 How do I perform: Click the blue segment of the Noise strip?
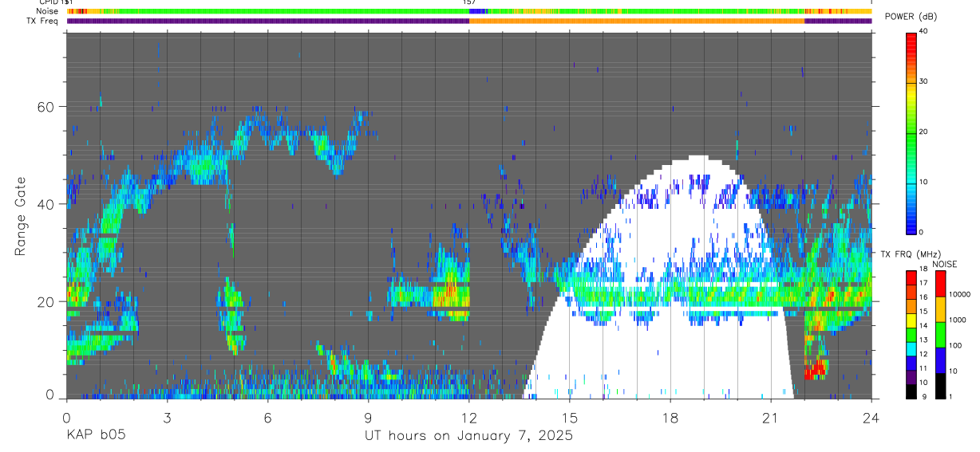(x=478, y=11)
